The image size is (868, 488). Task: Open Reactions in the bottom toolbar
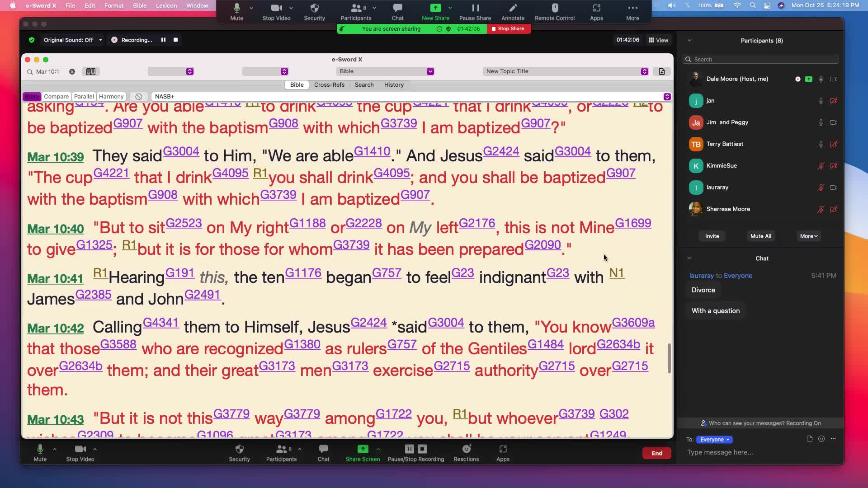[x=466, y=452]
